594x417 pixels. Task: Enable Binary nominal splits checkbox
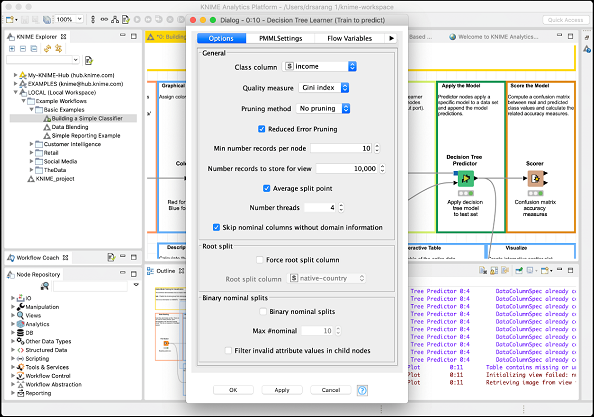[x=263, y=311]
